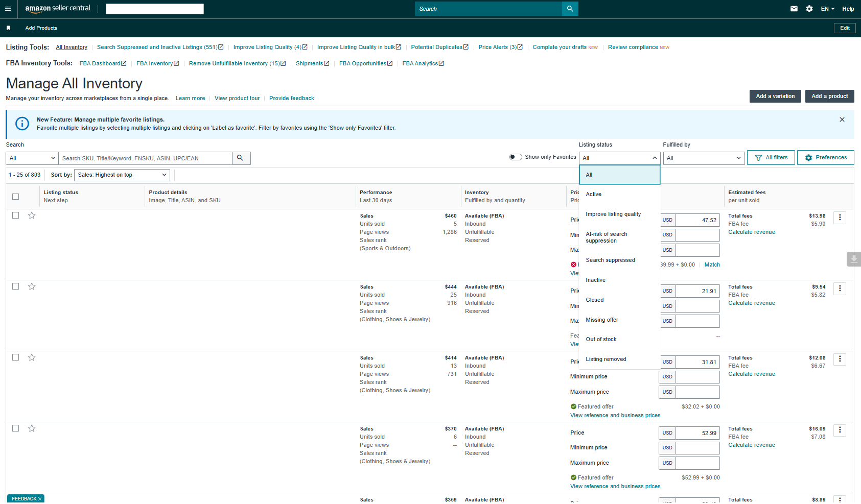Viewport: 861px width, 504px height.
Task: Open the Fulfilled by dropdown
Action: coord(704,158)
